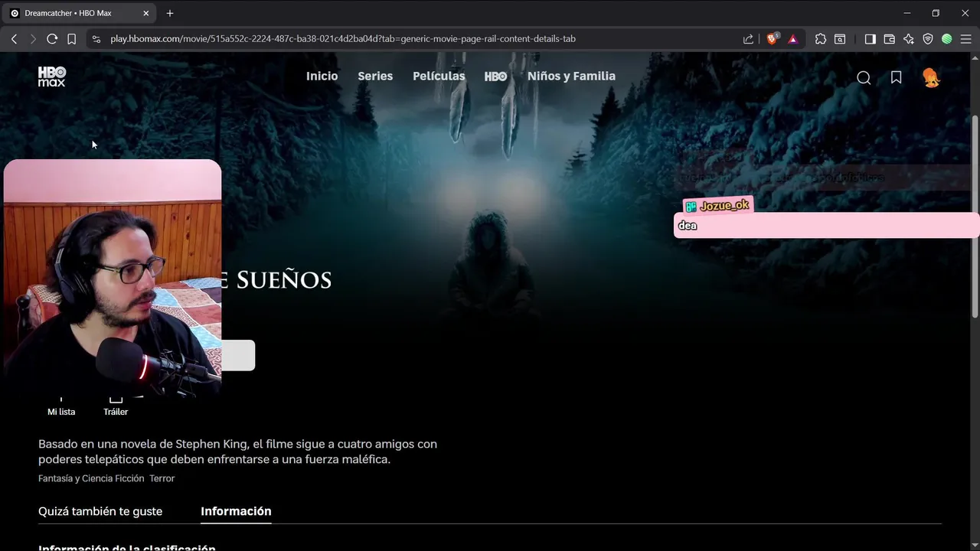980x551 pixels.
Task: Add movie to Mi lista
Action: click(x=61, y=406)
